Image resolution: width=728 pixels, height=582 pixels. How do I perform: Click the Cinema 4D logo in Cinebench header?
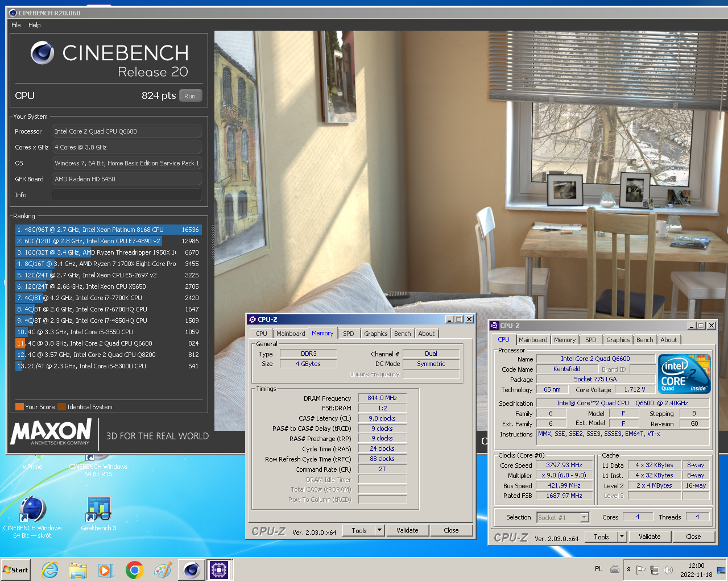42,53
